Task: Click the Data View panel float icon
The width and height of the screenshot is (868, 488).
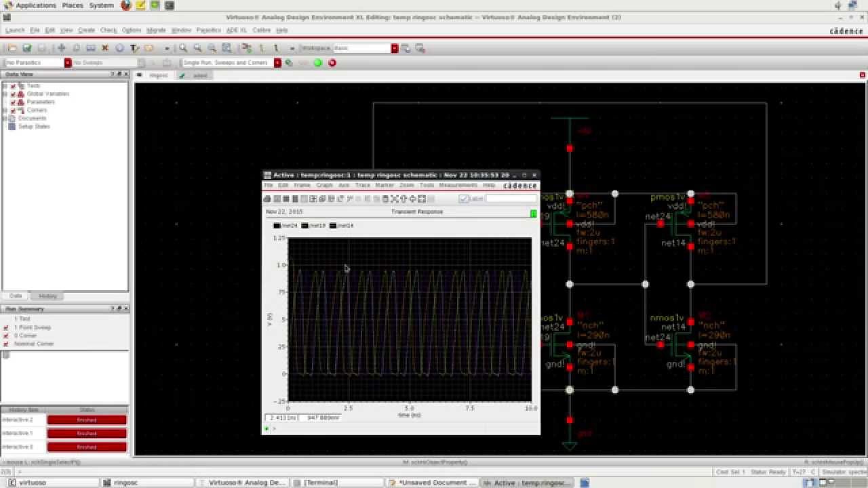Action: (x=119, y=74)
